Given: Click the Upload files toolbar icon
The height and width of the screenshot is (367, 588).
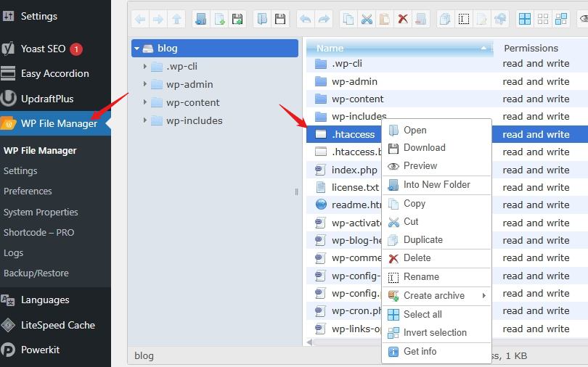Looking at the screenshot, I should pyautogui.click(x=237, y=19).
